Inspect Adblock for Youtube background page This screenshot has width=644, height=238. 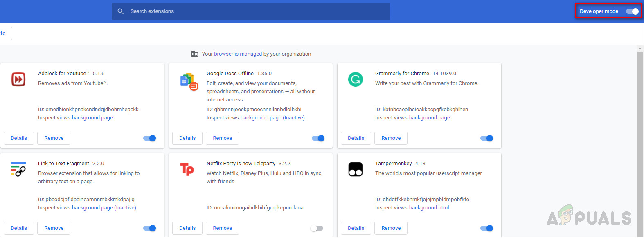click(92, 118)
